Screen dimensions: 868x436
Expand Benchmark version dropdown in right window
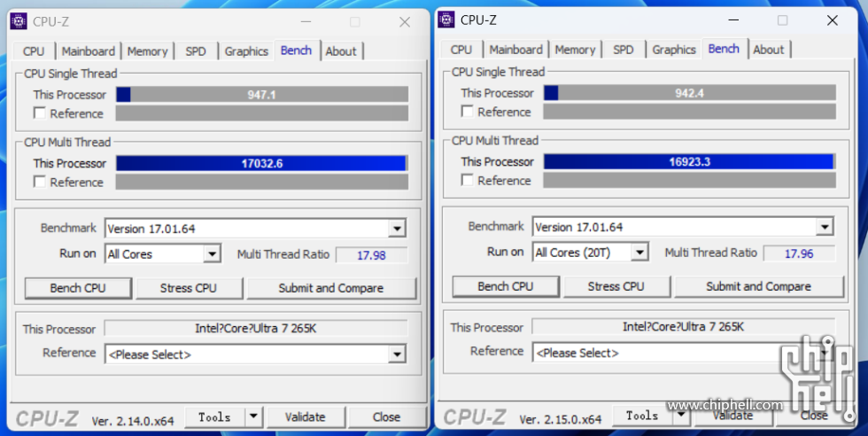pos(825,227)
